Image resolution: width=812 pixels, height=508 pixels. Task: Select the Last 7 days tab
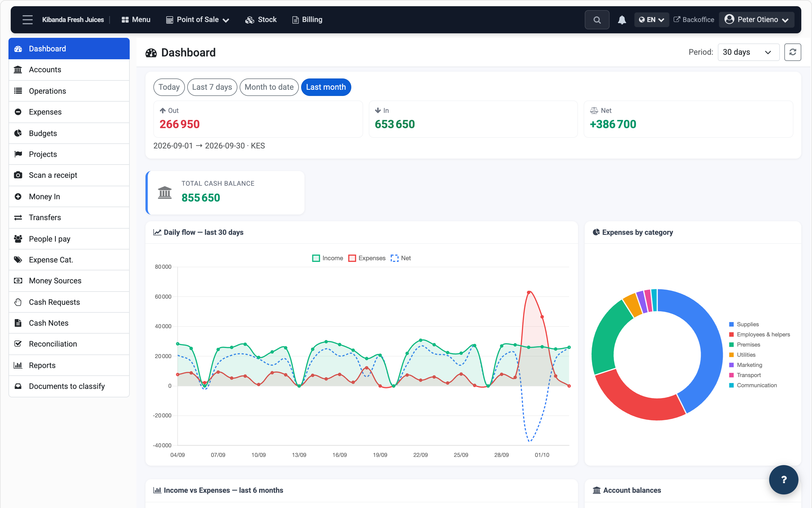pos(212,87)
